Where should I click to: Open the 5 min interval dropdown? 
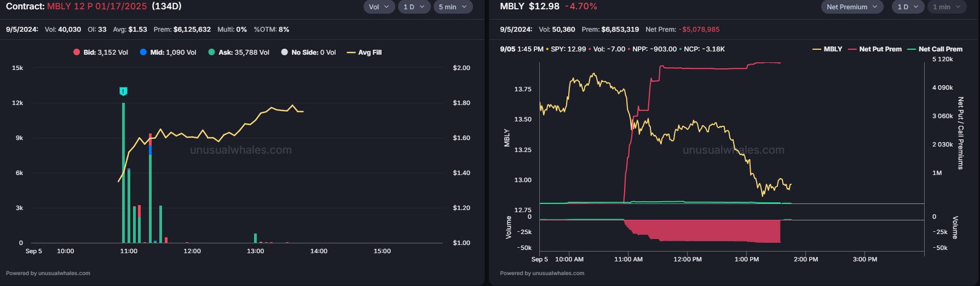(x=453, y=7)
